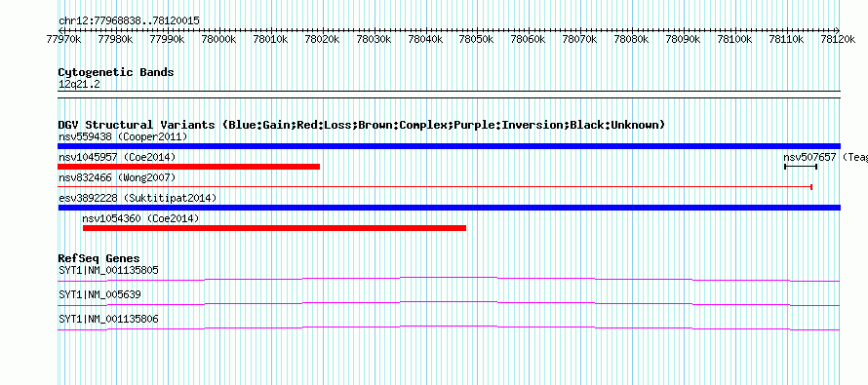Click the 78010k ruler tick label

pos(270,39)
